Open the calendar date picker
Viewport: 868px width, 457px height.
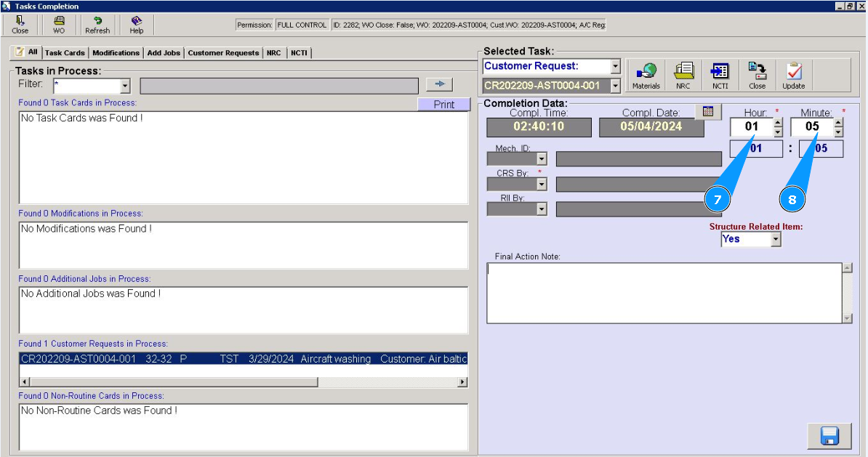(708, 111)
